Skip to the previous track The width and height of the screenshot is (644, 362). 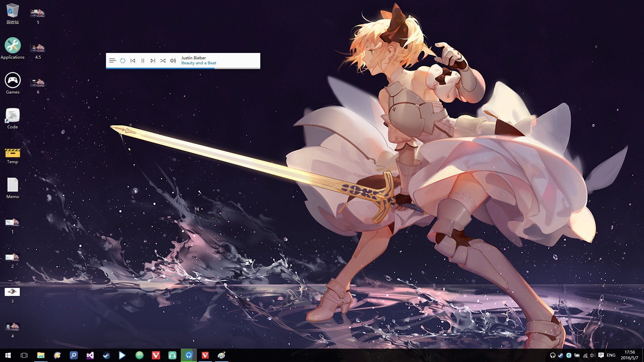[x=133, y=61]
